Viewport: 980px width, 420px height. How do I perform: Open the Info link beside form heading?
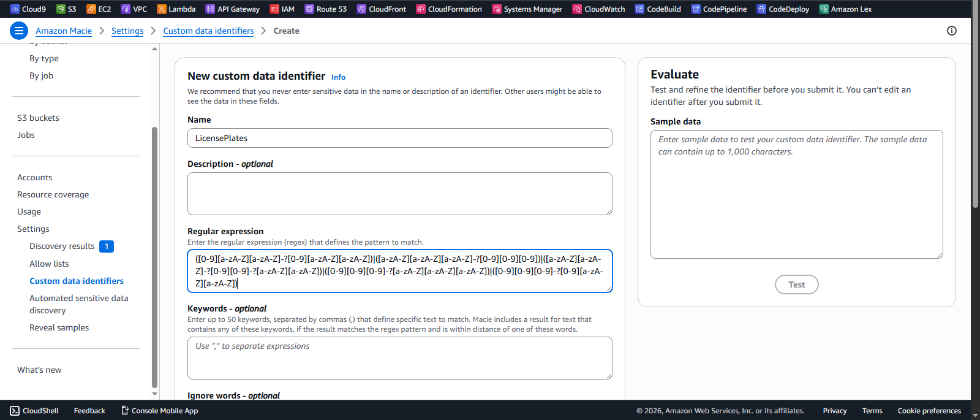click(x=338, y=77)
